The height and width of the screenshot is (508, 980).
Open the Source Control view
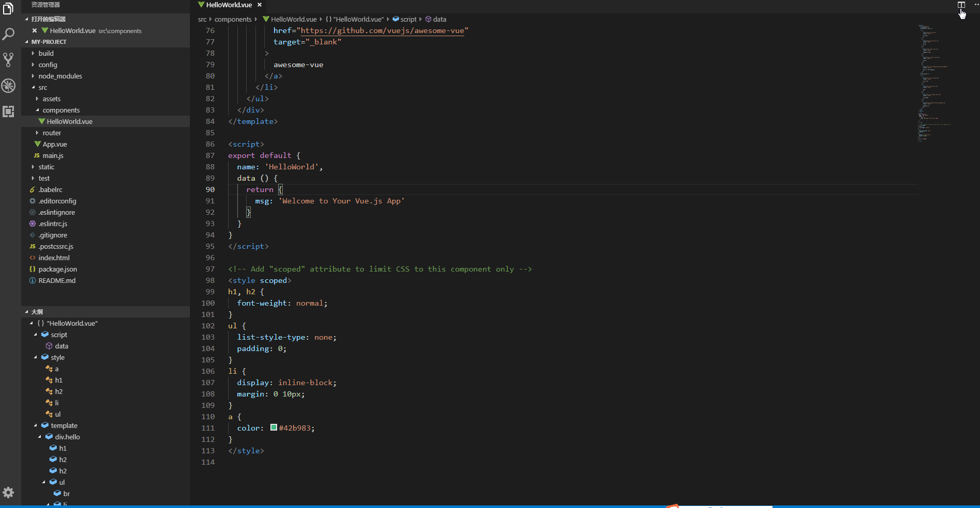click(8, 60)
